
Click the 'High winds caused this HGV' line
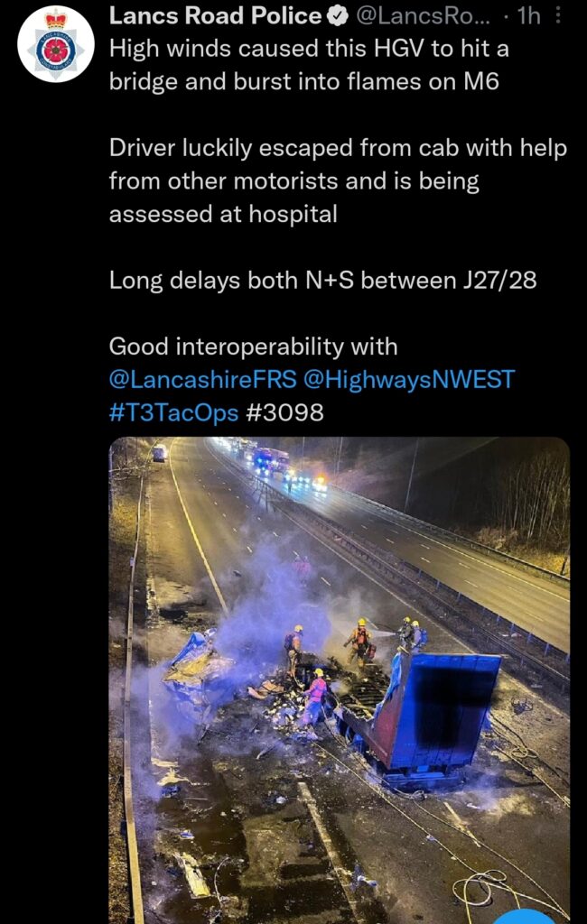309,49
